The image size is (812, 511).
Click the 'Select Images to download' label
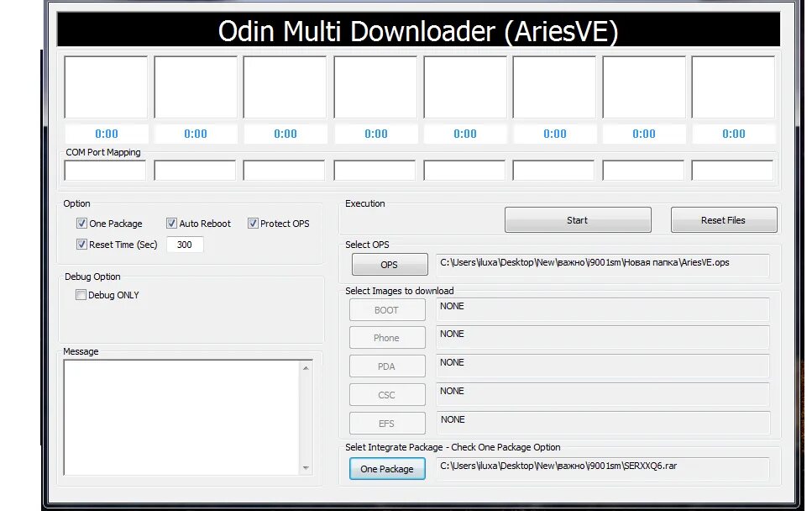pyautogui.click(x=399, y=291)
